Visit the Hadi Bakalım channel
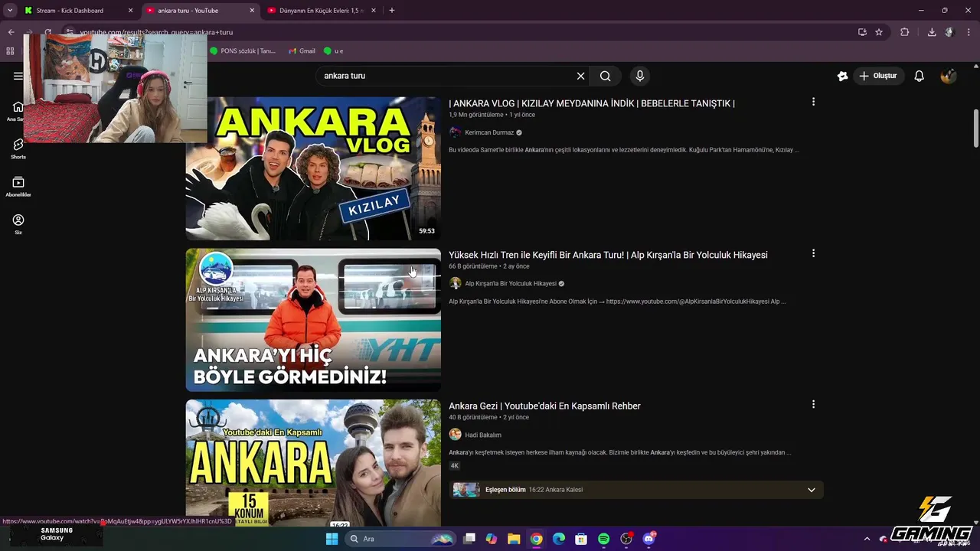The width and height of the screenshot is (980, 551). tap(483, 435)
